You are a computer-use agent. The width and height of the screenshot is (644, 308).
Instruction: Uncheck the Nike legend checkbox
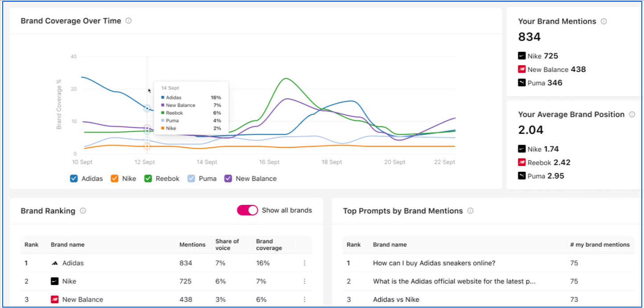click(x=115, y=179)
